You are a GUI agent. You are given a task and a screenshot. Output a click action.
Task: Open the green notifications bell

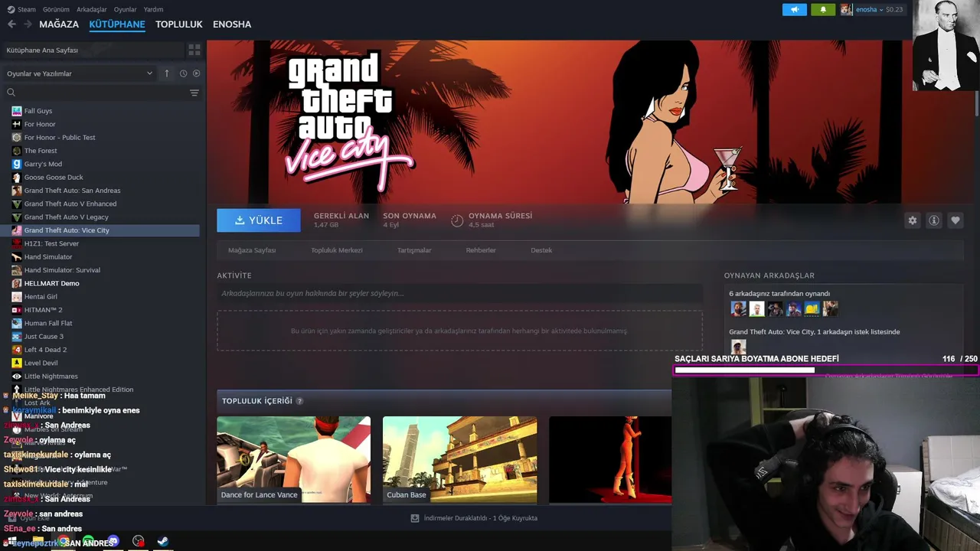click(823, 9)
